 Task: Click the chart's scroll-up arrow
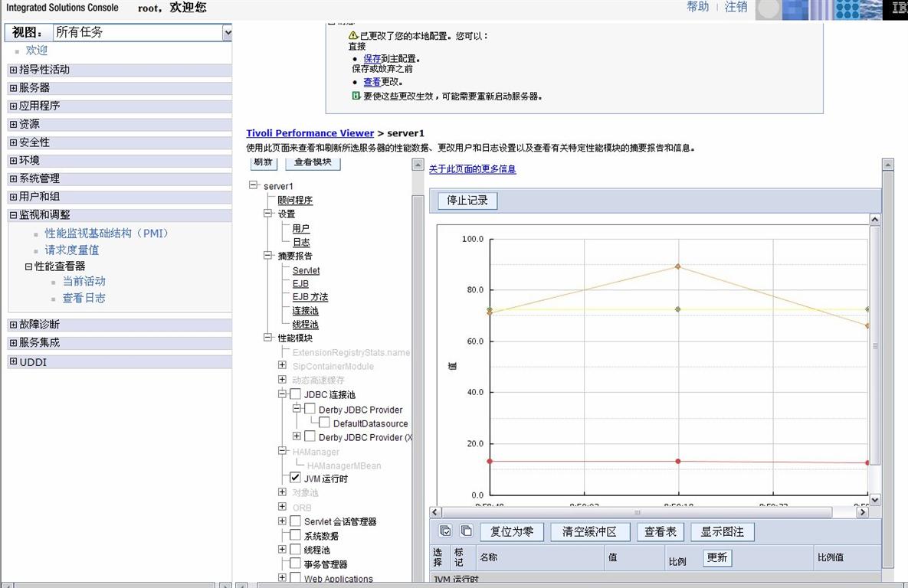point(875,220)
